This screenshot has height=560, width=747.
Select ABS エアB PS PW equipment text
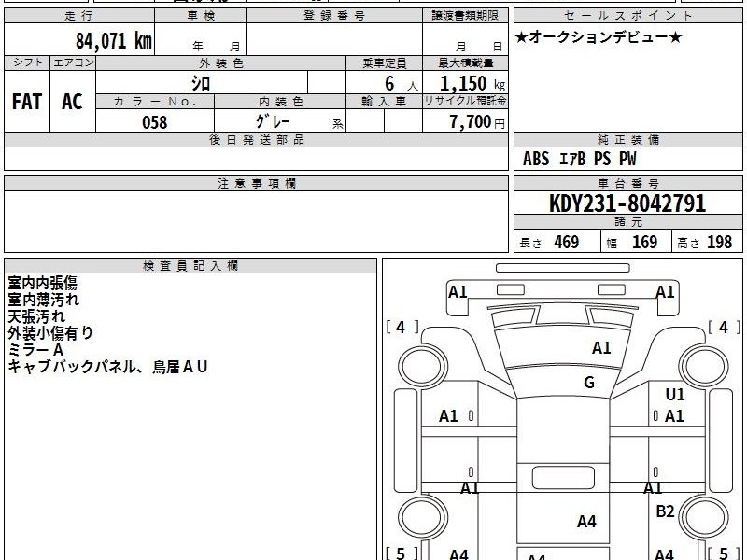[x=579, y=159]
